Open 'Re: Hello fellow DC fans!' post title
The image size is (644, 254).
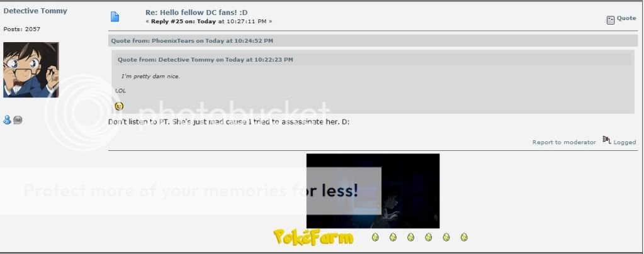point(196,13)
